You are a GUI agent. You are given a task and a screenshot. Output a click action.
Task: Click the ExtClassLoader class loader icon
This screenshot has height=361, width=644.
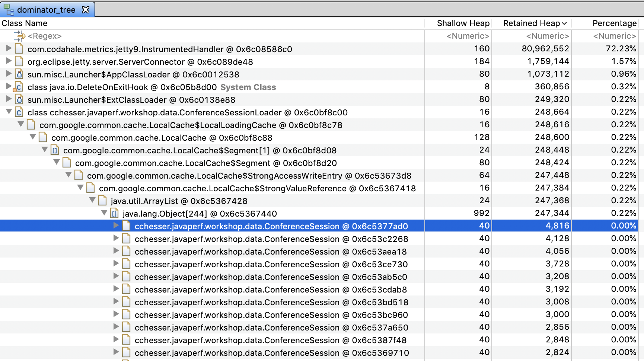tap(19, 99)
